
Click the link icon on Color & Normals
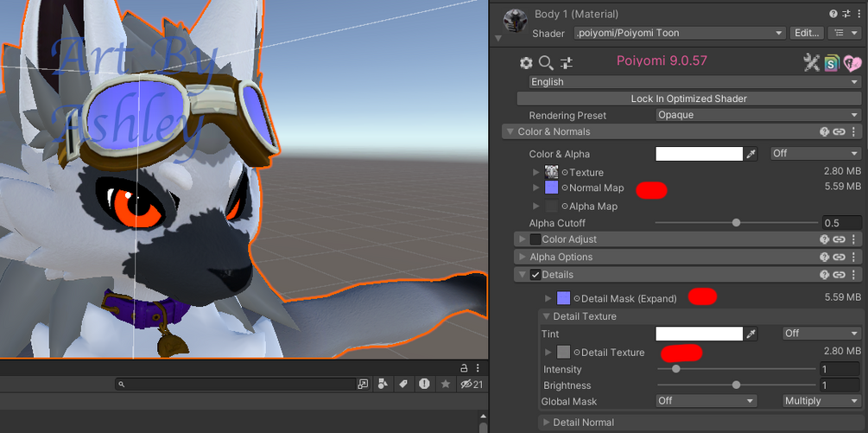pos(839,131)
